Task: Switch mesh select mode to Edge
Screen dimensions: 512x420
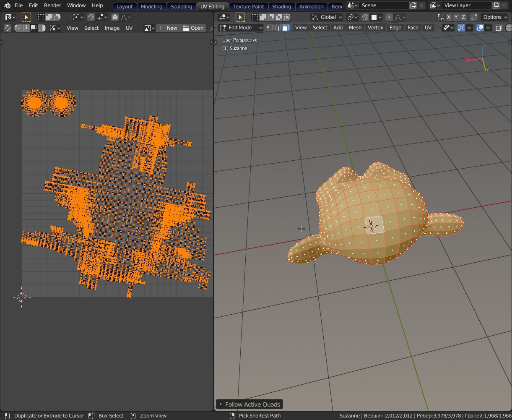Action: pos(278,28)
